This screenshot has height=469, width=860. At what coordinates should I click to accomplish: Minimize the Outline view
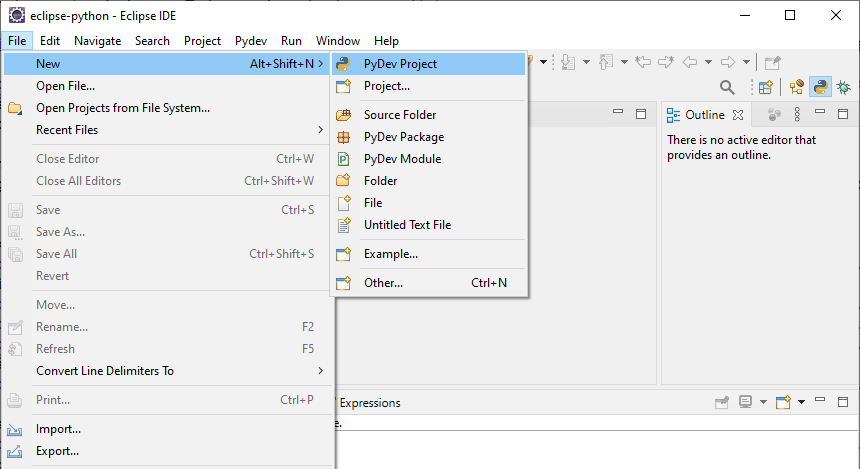(x=820, y=111)
